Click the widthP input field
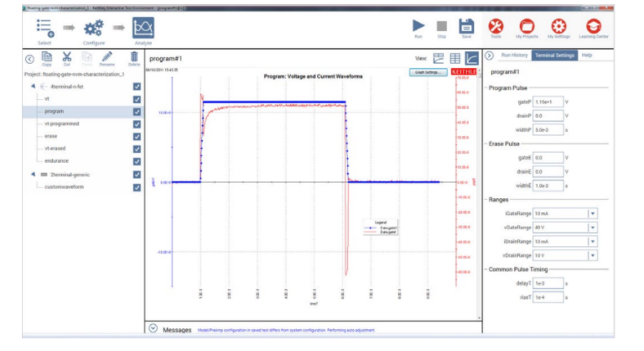 pos(548,130)
